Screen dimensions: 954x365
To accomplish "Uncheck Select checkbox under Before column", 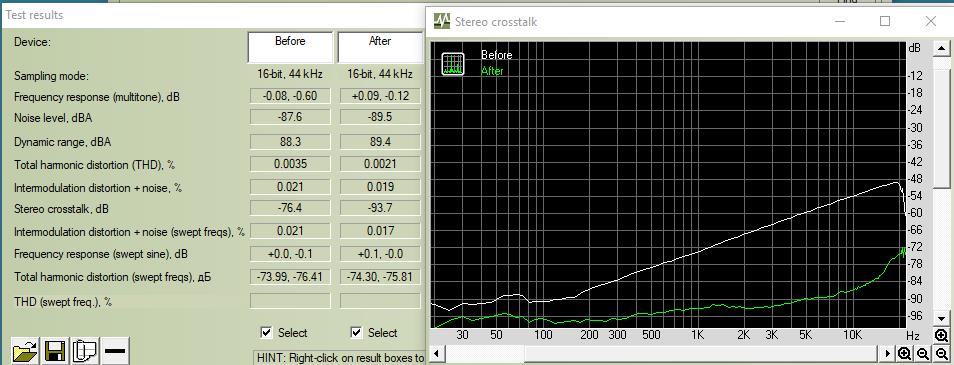I will (x=266, y=332).
